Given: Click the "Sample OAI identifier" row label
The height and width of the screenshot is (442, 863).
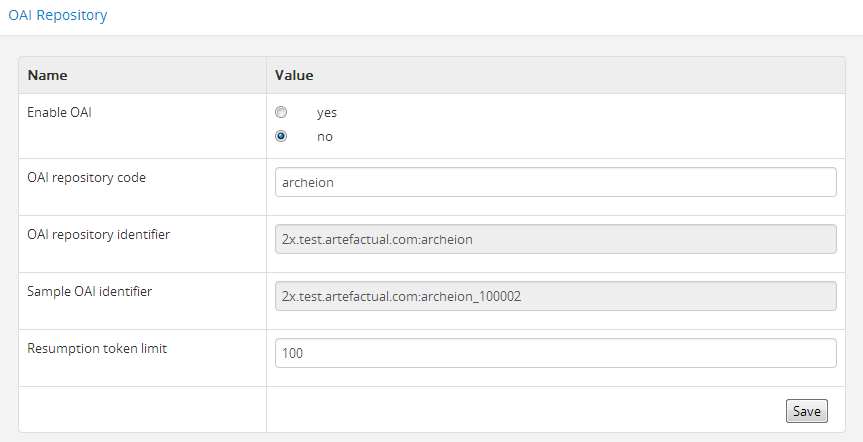Looking at the screenshot, I should click(89, 292).
